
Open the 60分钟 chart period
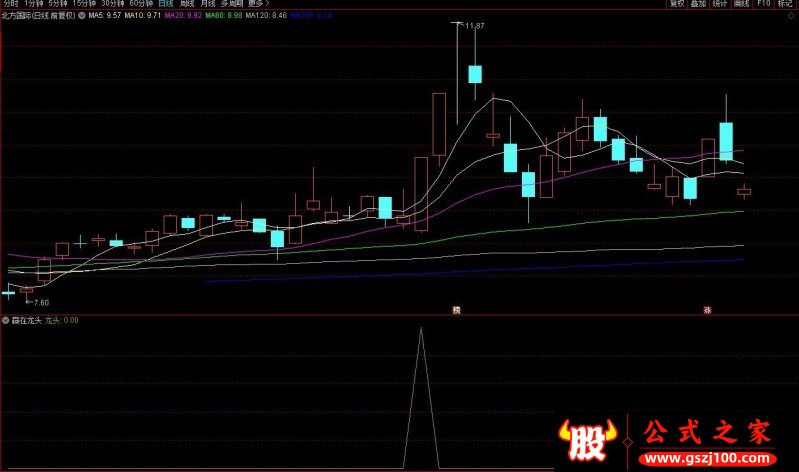(x=141, y=4)
